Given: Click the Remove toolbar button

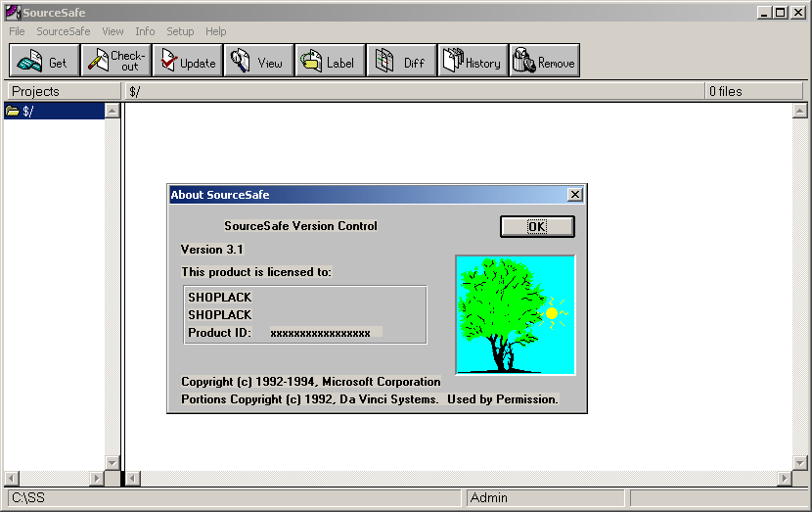Looking at the screenshot, I should tap(545, 61).
